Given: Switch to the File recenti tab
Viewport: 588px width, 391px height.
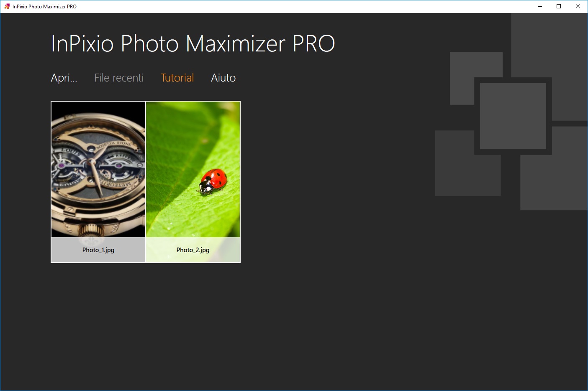Looking at the screenshot, I should [119, 78].
